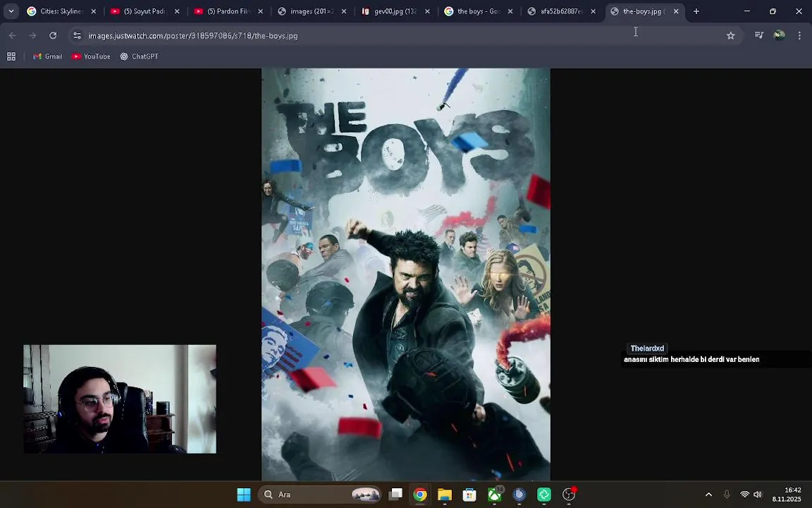Viewport: 812px width, 508px height.
Task: Close the Soyut Padi tab
Action: (x=177, y=11)
